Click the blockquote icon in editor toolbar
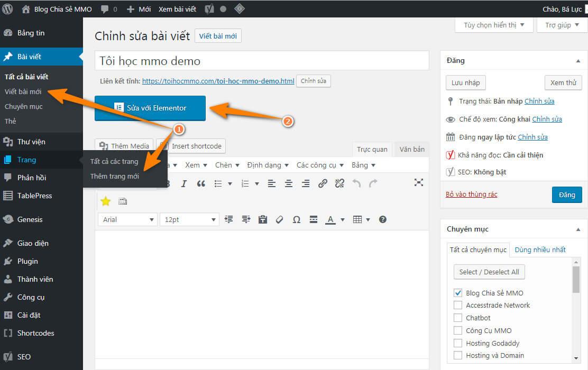Image resolution: width=588 pixels, height=370 pixels. click(x=201, y=183)
